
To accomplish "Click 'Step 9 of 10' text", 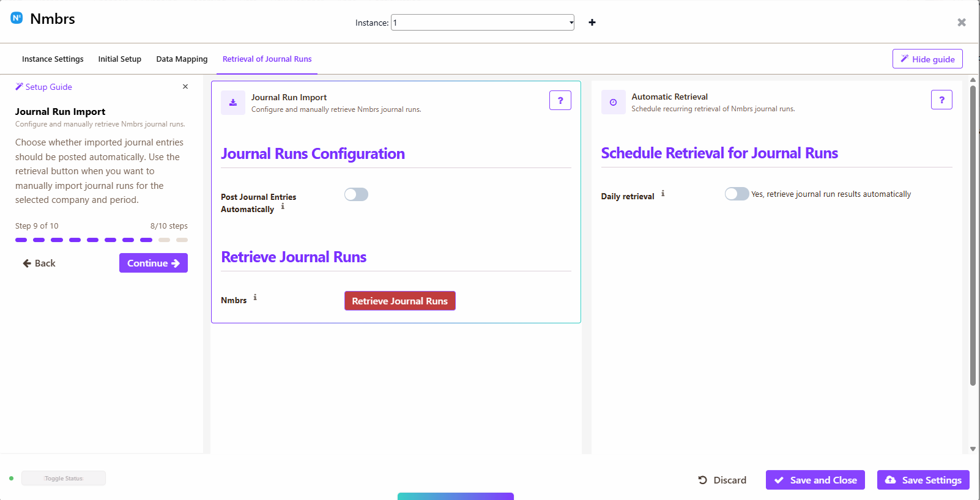I will pos(37,226).
